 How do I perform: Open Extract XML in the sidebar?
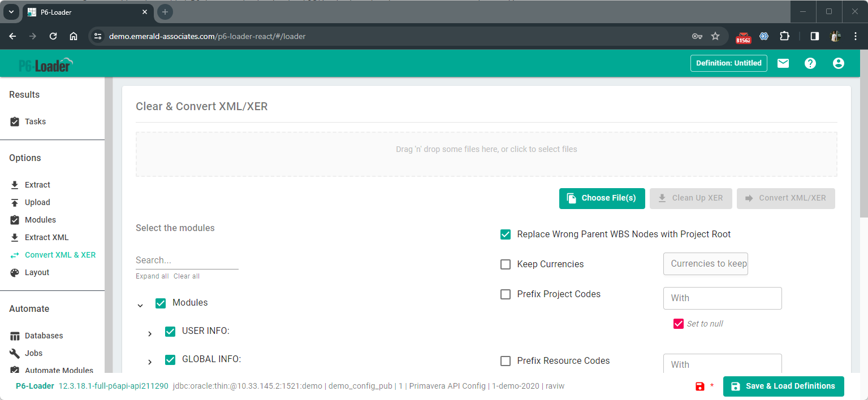coord(46,237)
